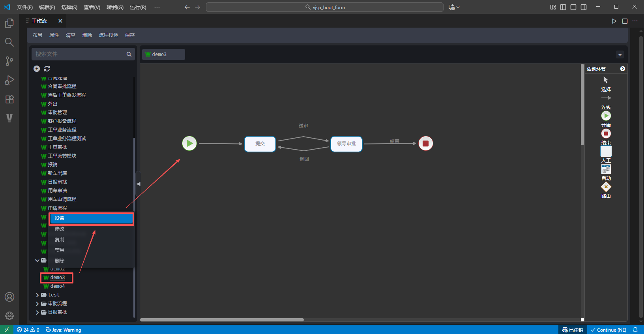Refresh the workflow file list

click(x=47, y=69)
